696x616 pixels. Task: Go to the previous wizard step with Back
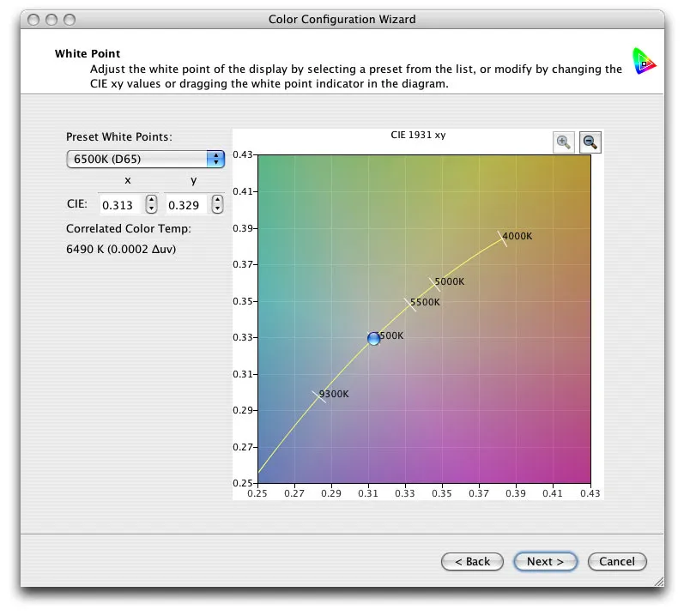click(x=472, y=561)
